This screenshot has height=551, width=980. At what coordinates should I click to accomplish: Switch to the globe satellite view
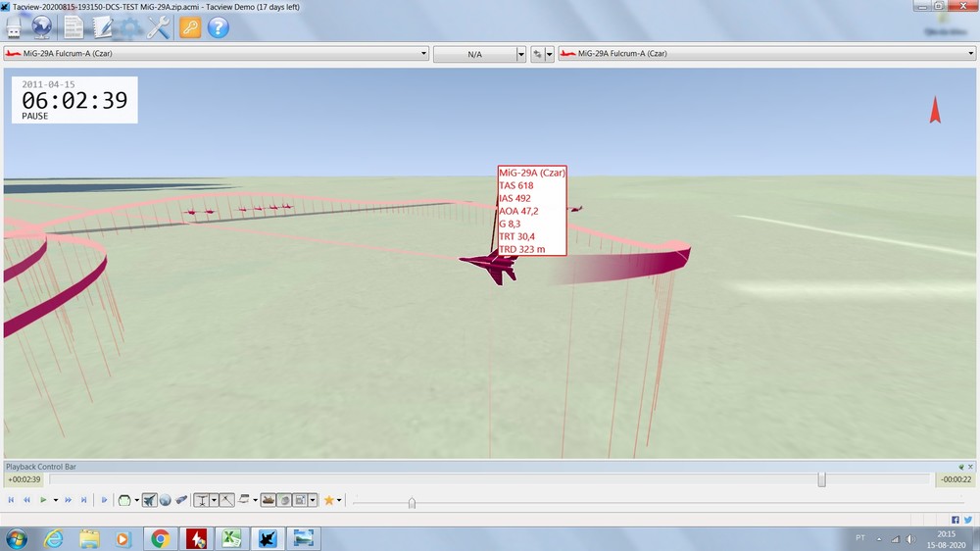click(165, 500)
